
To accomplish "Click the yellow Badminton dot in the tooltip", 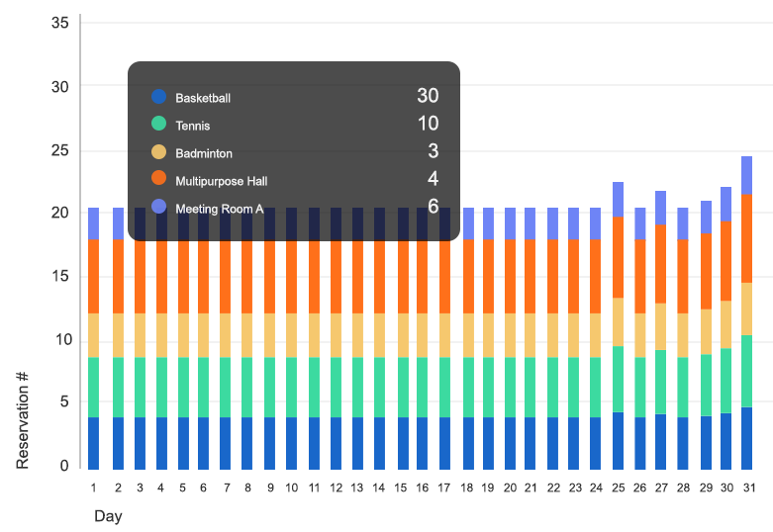I will click(x=158, y=152).
